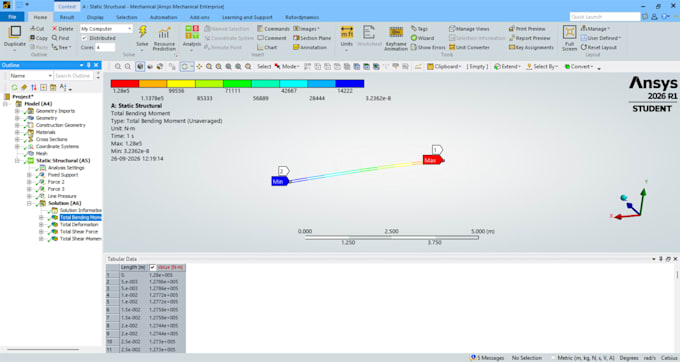Click the red legend color band
Image resolution: width=680 pixels, height=362 pixels.
tap(125, 84)
